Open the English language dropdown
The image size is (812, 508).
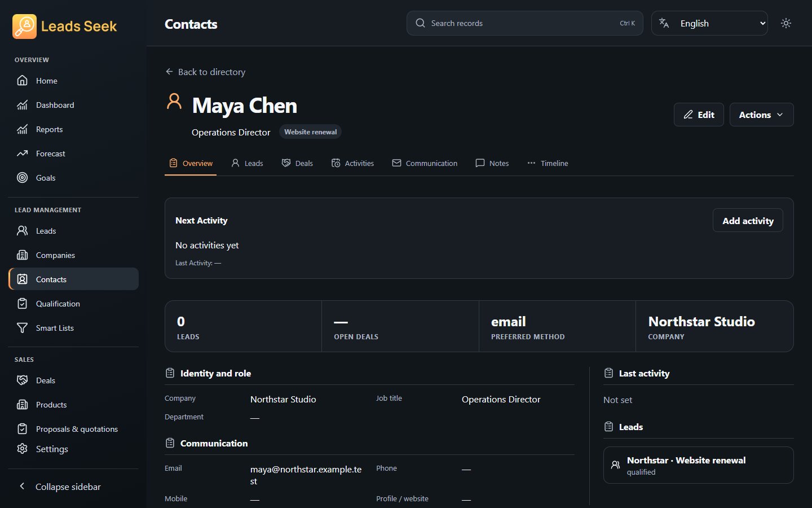pyautogui.click(x=709, y=23)
